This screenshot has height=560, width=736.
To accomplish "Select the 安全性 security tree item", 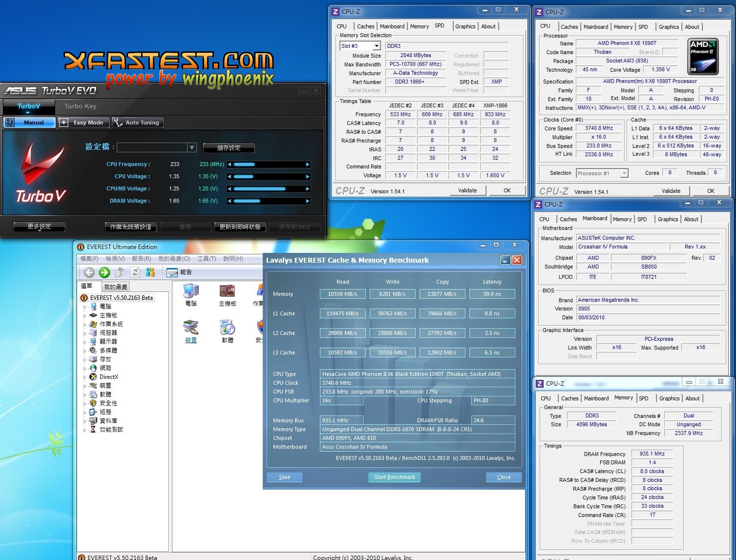I will 108,403.
